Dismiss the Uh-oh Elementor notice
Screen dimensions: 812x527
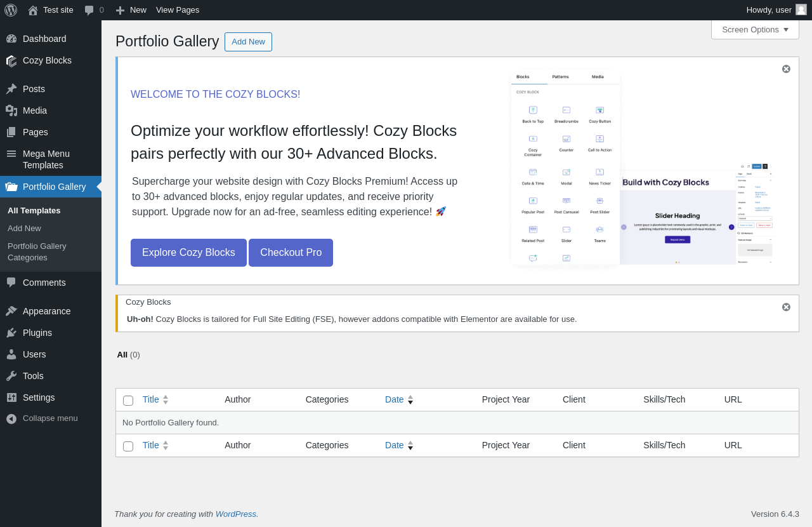pyautogui.click(x=786, y=307)
